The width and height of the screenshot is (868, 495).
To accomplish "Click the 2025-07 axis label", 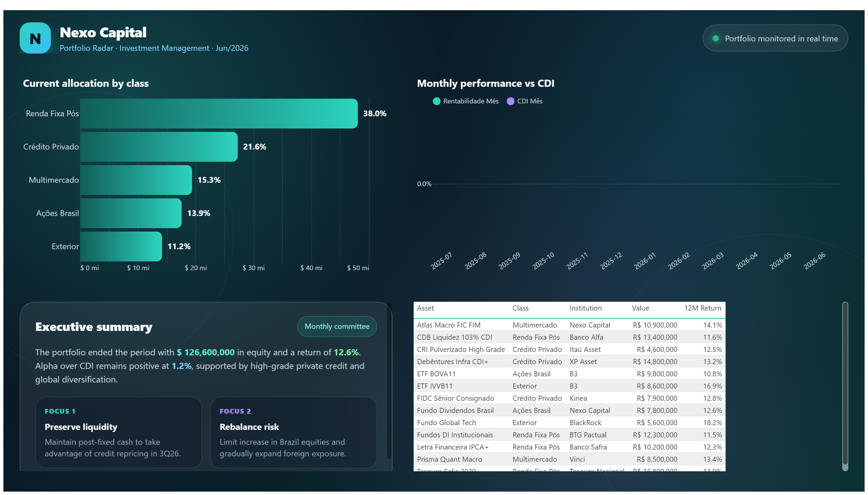I will pyautogui.click(x=441, y=261).
